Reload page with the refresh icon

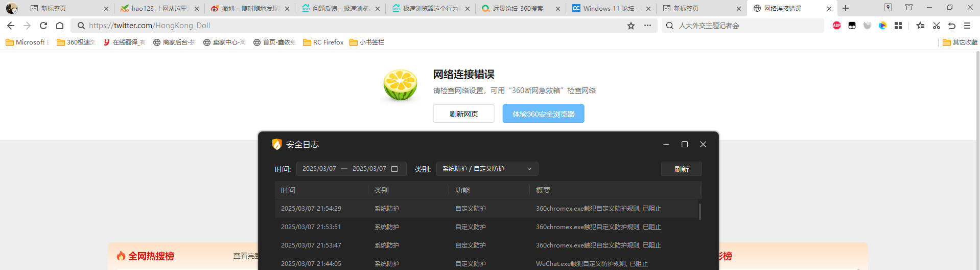(43, 26)
